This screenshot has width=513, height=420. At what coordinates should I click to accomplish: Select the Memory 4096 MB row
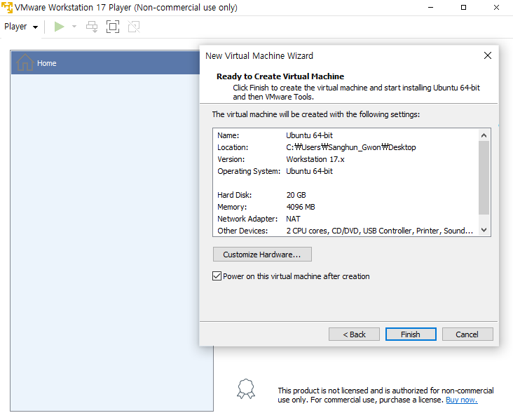tap(346, 207)
